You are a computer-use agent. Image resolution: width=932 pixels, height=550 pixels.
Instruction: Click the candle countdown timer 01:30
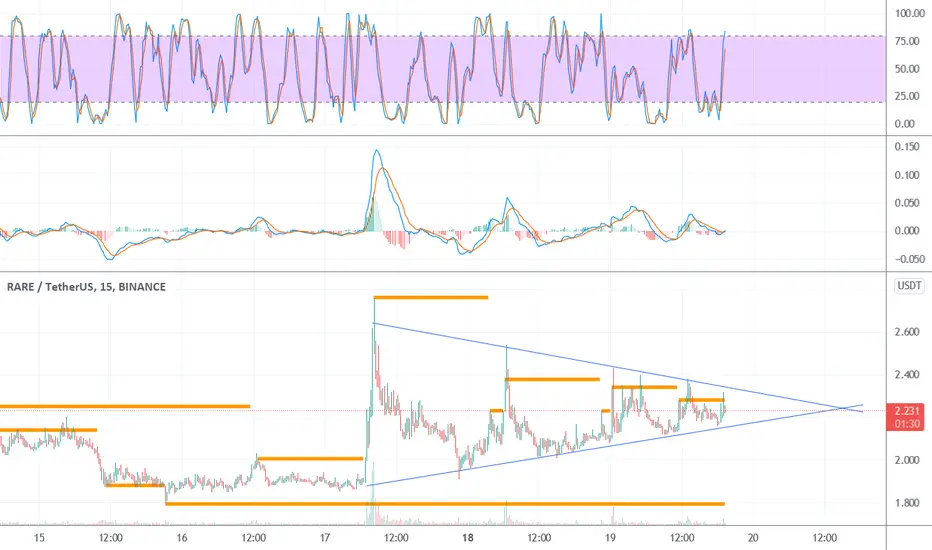(x=907, y=424)
